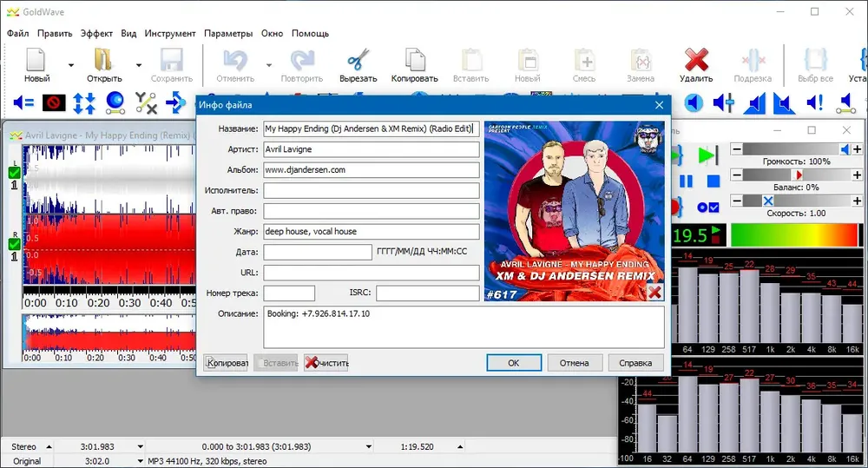This screenshot has height=468, width=868.
Task: Open the 1:19.520 position arrow
Action: pyautogui.click(x=460, y=446)
